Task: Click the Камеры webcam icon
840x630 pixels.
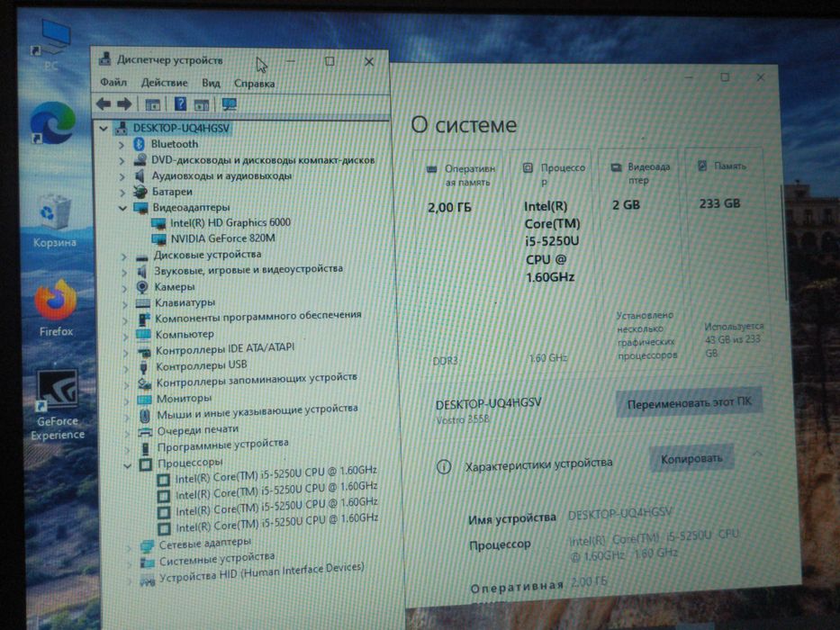Action: [x=142, y=287]
